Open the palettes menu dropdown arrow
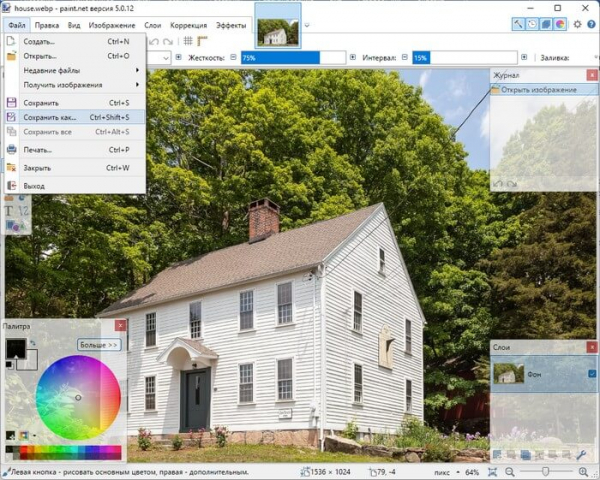The image size is (600, 480). [x=34, y=436]
